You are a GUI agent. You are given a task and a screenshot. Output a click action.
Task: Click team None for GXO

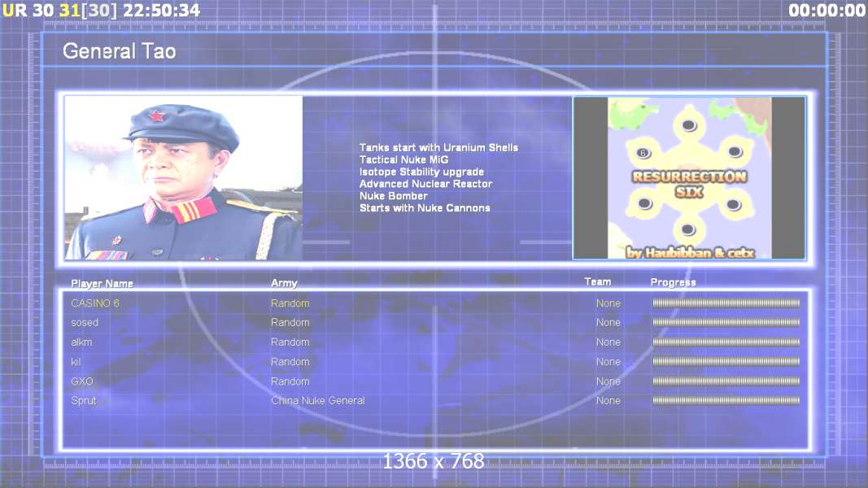click(608, 381)
